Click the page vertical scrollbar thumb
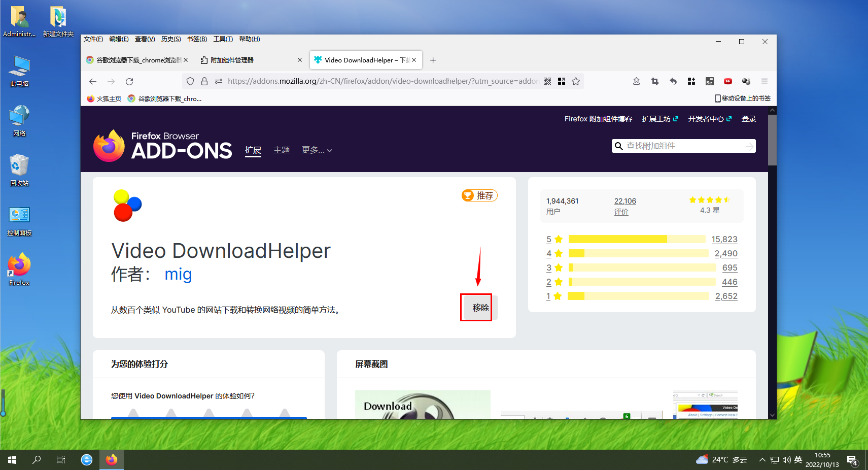 (772, 140)
